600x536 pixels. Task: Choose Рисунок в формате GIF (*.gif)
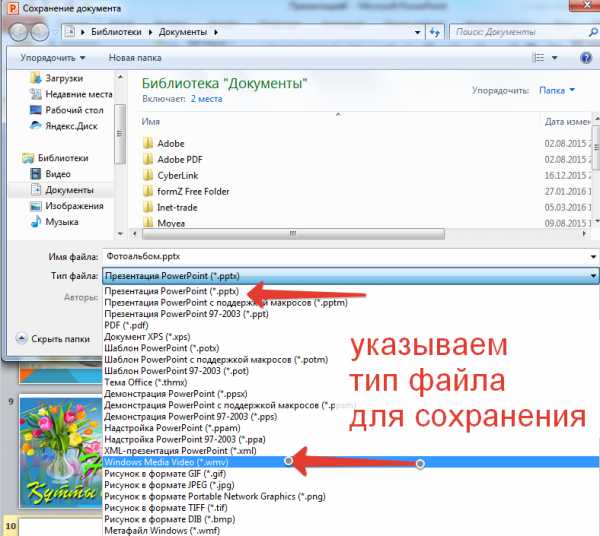tap(165, 474)
